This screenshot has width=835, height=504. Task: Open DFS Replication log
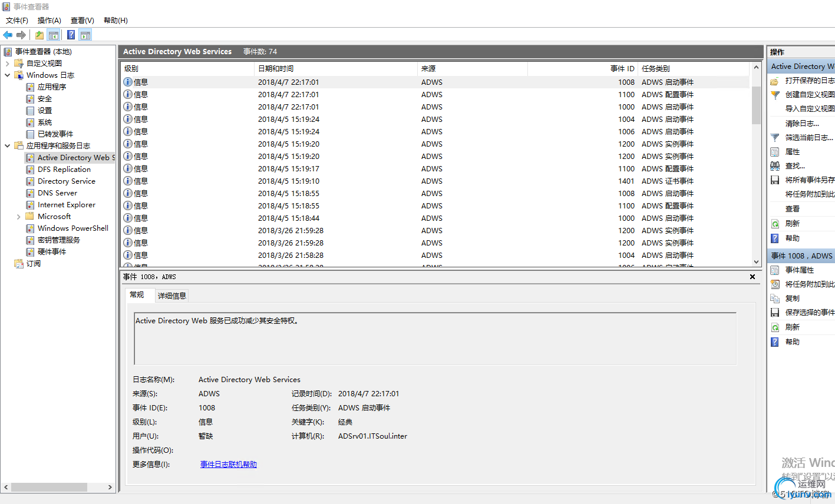point(64,169)
